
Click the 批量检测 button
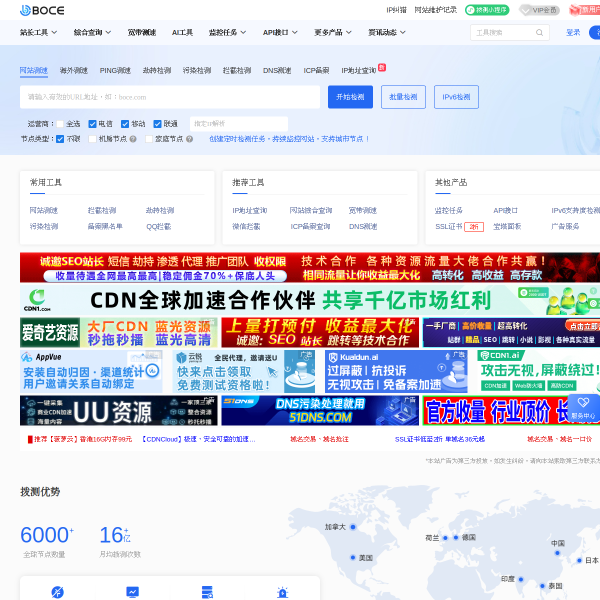(x=403, y=97)
